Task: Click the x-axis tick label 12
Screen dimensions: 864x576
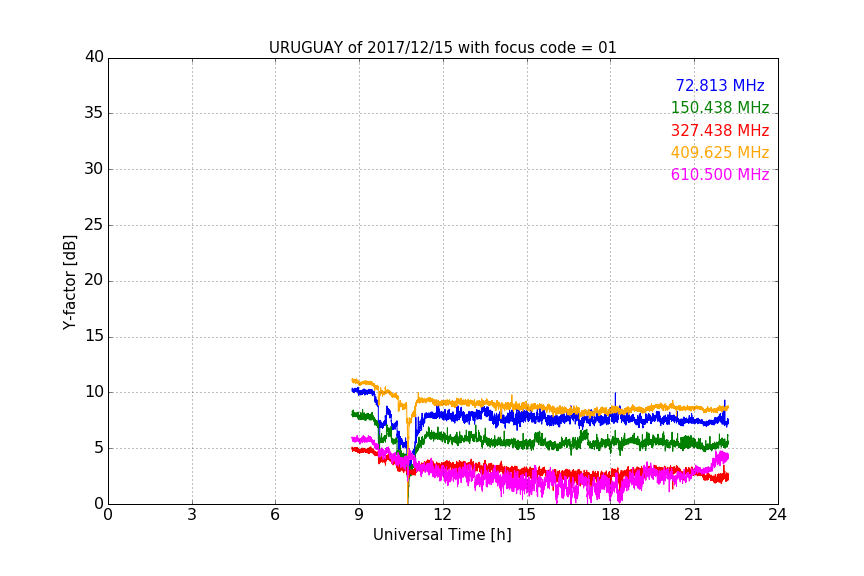Action: pos(443,515)
